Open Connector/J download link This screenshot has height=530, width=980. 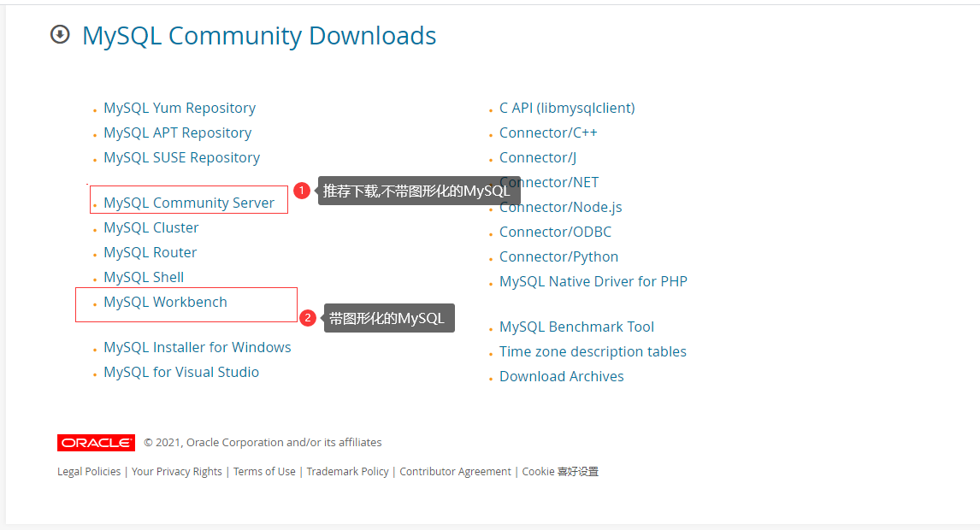pyautogui.click(x=538, y=157)
